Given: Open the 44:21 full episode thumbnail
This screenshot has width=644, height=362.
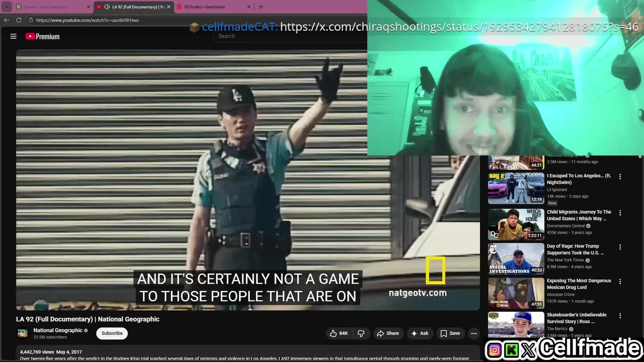Looking at the screenshot, I should click(x=516, y=163).
